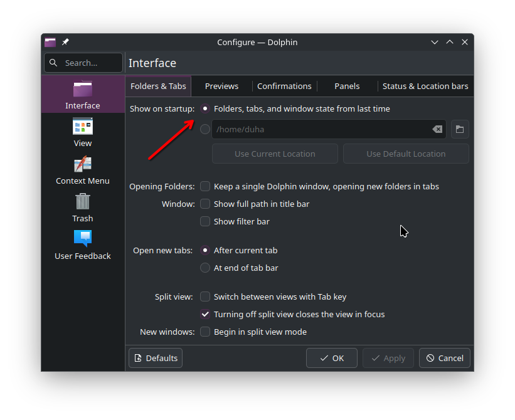Focus the Search settings field
The height and width of the screenshot is (420, 515).
(83, 63)
